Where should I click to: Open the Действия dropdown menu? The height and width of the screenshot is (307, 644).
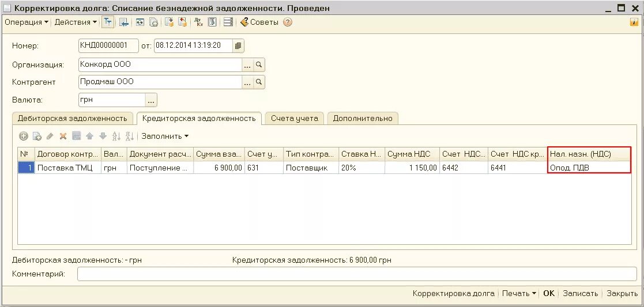(76, 22)
